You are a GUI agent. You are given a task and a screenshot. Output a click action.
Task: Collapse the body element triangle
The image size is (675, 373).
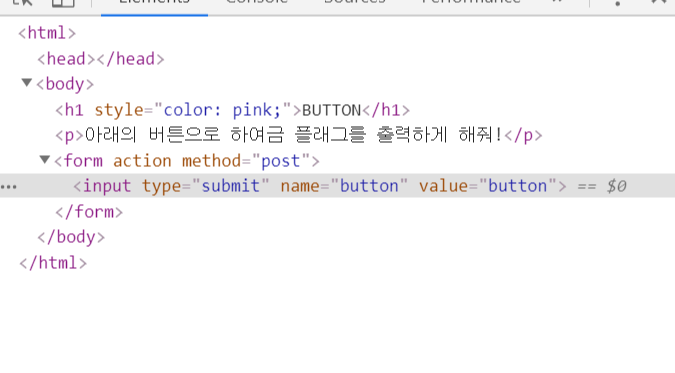(27, 82)
